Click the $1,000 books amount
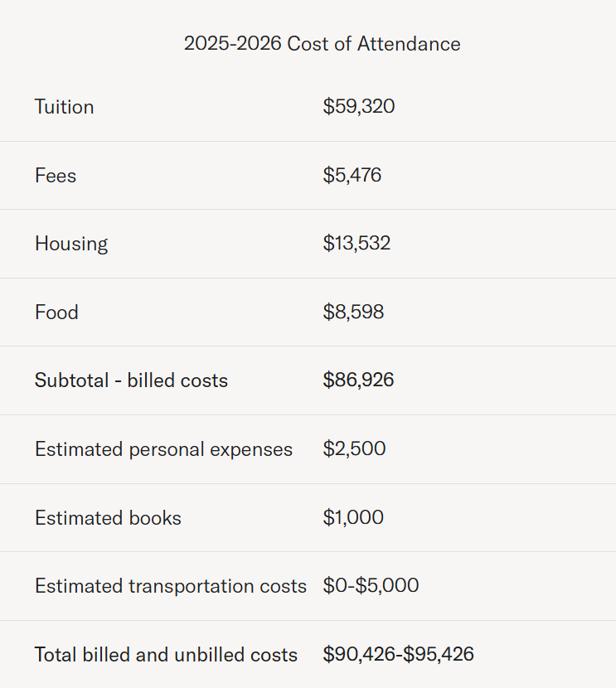The height and width of the screenshot is (688, 616). click(x=353, y=518)
